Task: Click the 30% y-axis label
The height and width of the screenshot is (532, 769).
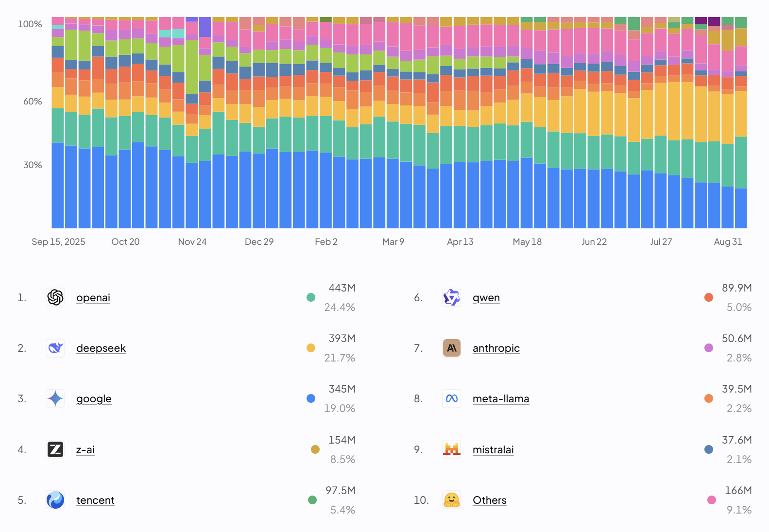Action: [x=33, y=165]
